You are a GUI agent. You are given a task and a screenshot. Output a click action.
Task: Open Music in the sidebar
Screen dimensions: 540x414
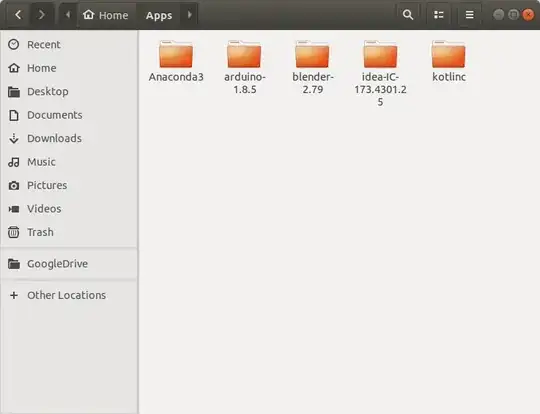pos(69,162)
